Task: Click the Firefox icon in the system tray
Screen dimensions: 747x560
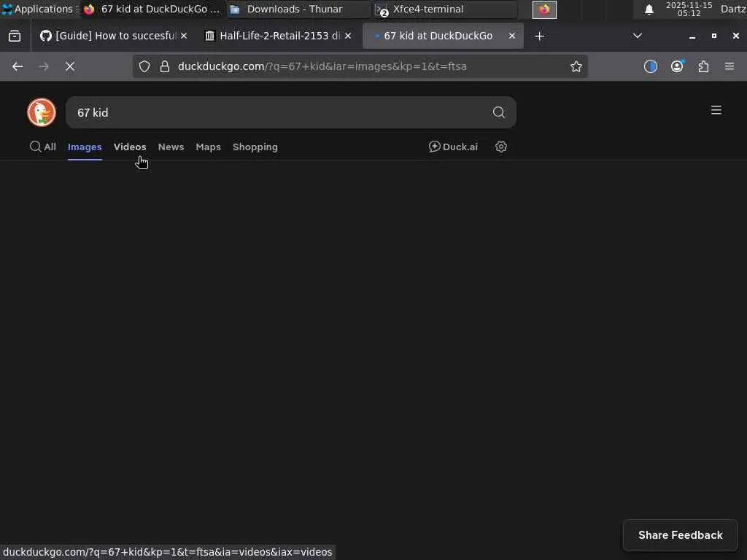Action: pyautogui.click(x=544, y=9)
